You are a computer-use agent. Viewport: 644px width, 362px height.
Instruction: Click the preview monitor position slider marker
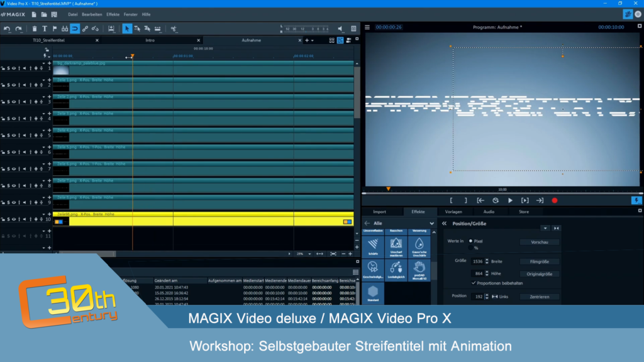[x=388, y=189]
